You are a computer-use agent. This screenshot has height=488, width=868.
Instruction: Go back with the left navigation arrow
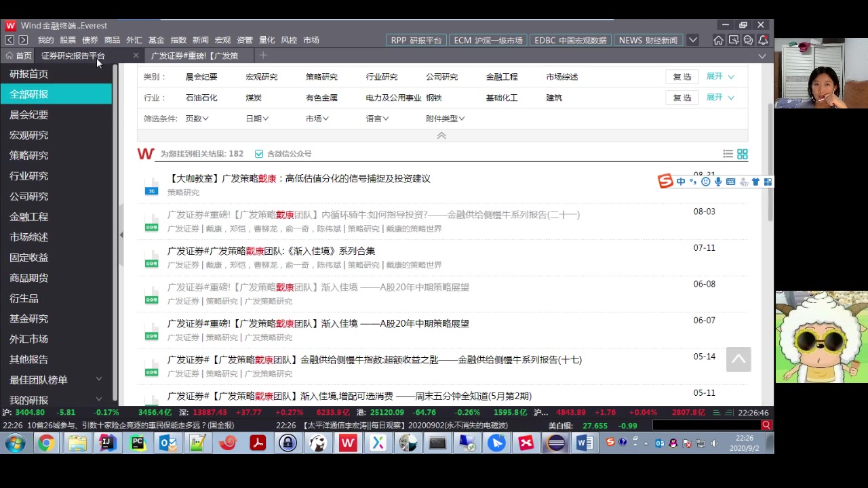9,40
